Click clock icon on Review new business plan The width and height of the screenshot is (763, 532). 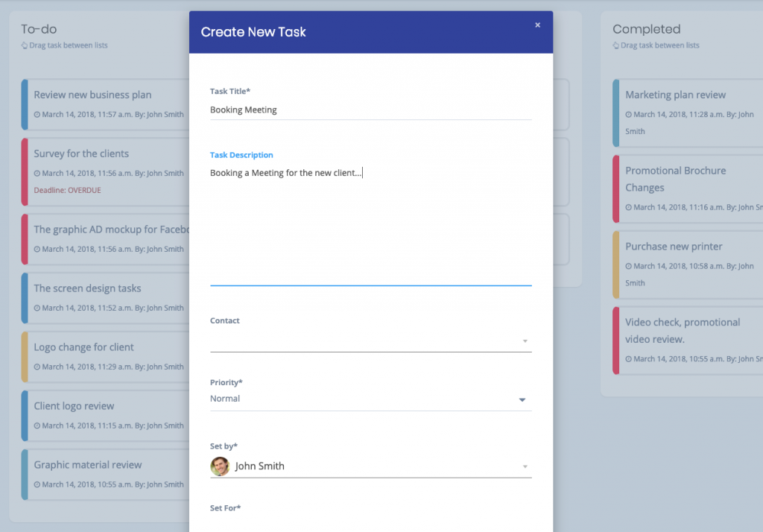[x=37, y=115]
